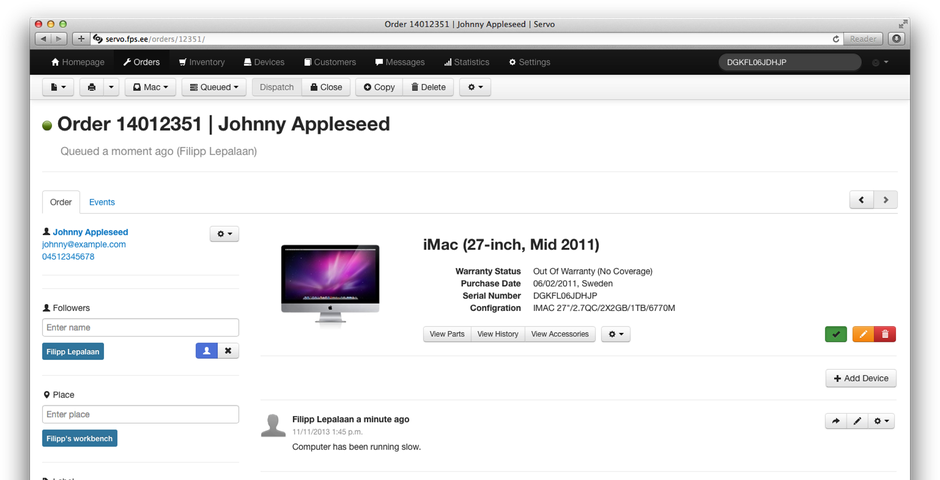Open the Mac queue dropdown

click(150, 87)
